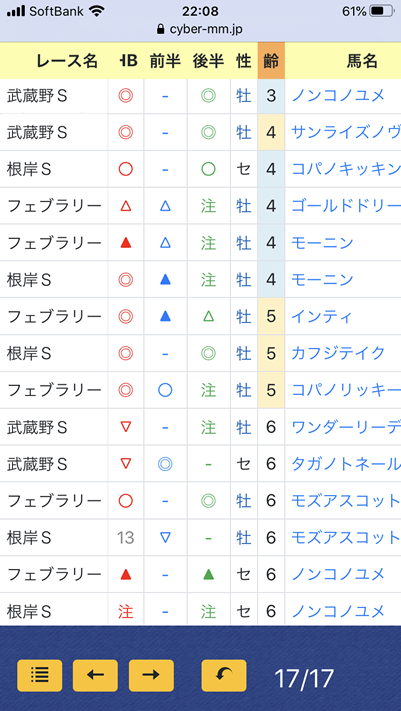Tap the curved undo arrow button
Viewport: 401px width, 711px height.
click(x=224, y=675)
